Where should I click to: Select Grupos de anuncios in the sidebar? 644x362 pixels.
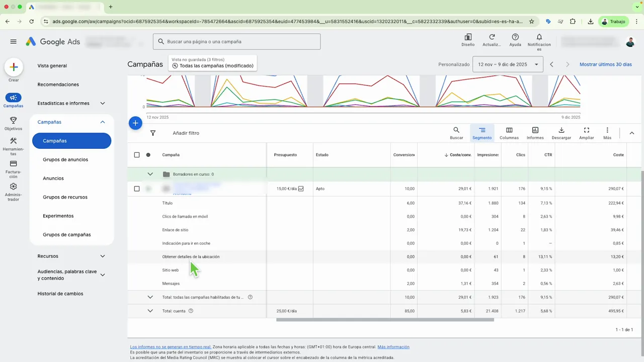[65, 159]
